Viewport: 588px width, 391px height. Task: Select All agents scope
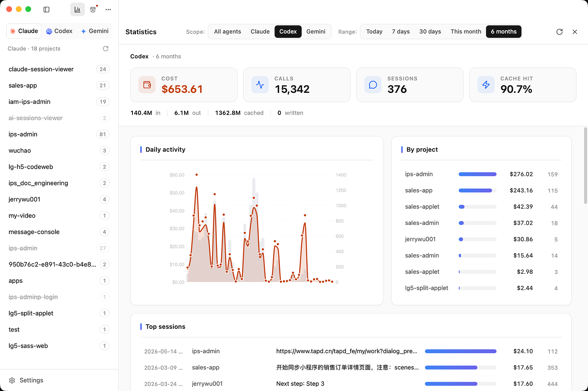tap(228, 32)
